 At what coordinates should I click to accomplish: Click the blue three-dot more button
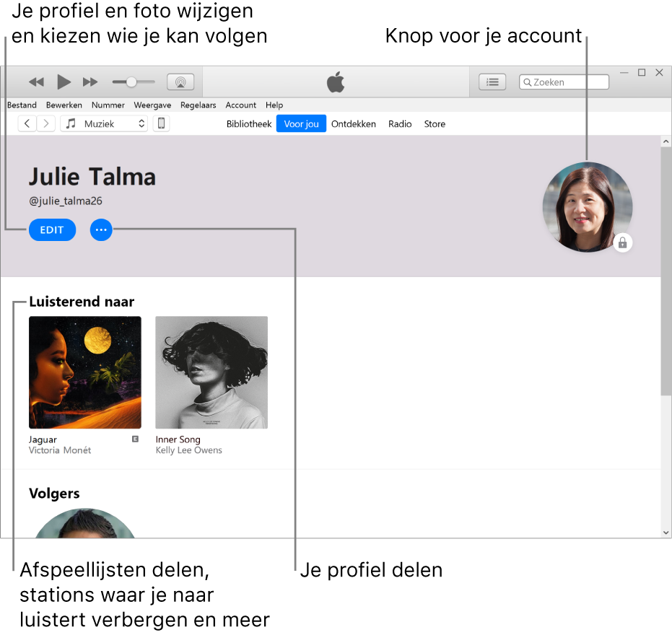(x=101, y=230)
